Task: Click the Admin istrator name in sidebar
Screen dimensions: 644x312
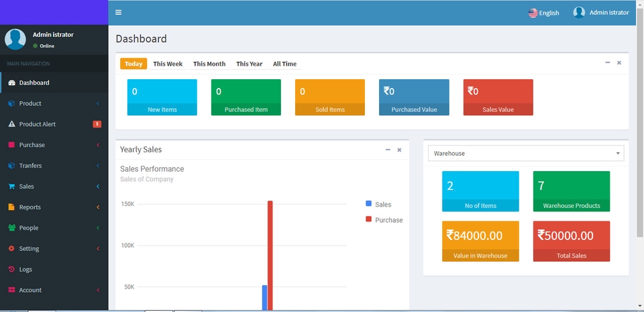Action: click(53, 34)
